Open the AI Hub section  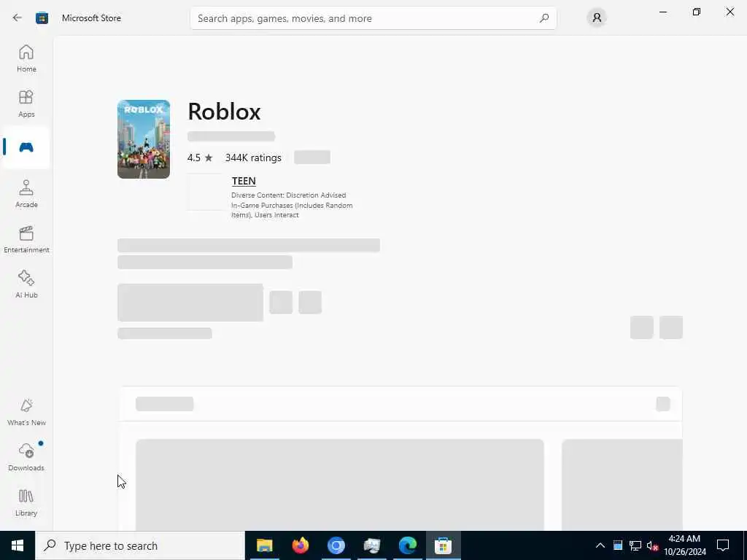(26, 284)
